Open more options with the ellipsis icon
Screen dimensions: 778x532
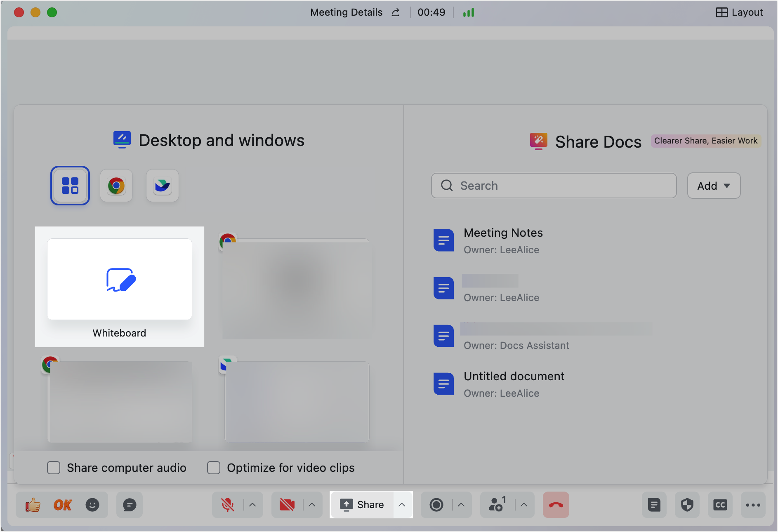point(754,505)
